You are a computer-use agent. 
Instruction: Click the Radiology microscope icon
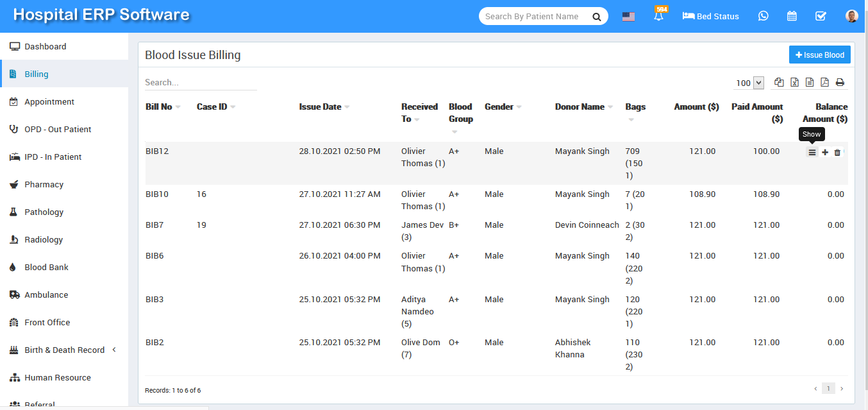point(13,240)
